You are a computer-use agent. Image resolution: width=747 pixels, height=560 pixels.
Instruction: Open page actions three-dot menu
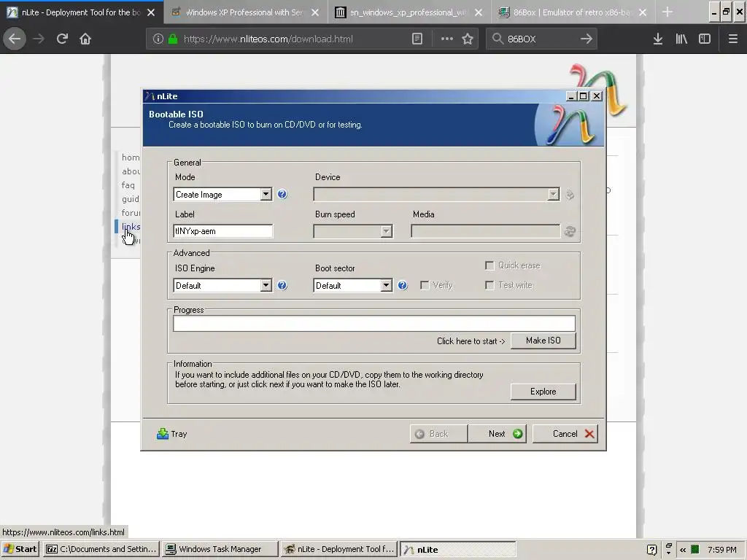(447, 39)
